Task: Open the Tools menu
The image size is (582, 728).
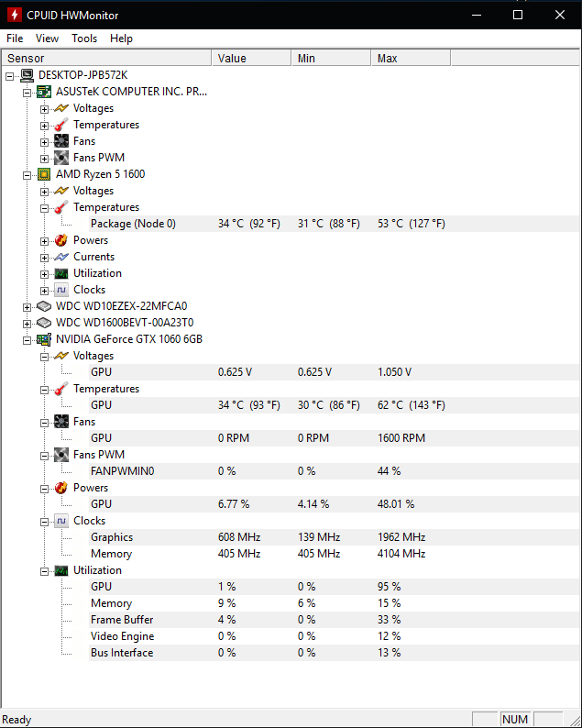Action: [x=84, y=39]
